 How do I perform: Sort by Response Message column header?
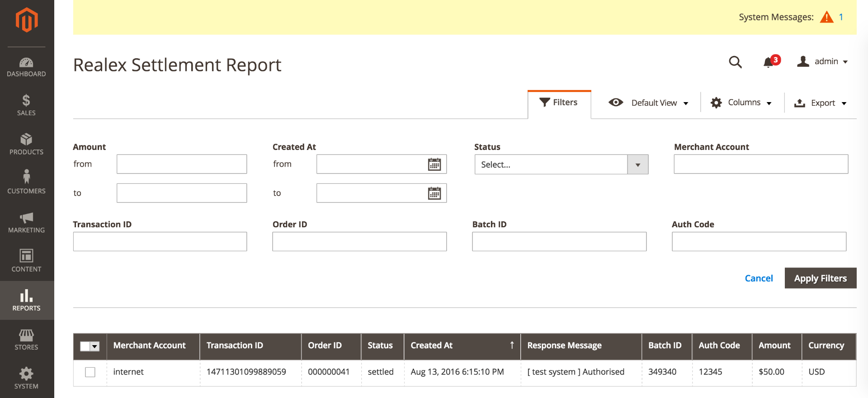[x=581, y=346]
